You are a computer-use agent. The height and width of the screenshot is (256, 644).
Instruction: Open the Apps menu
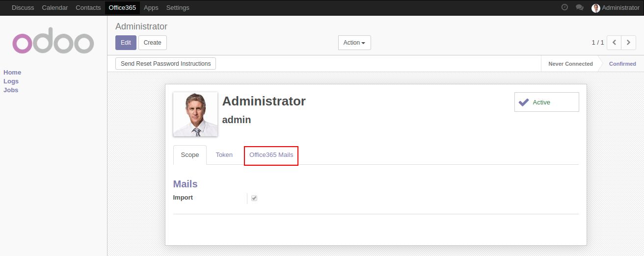151,8
